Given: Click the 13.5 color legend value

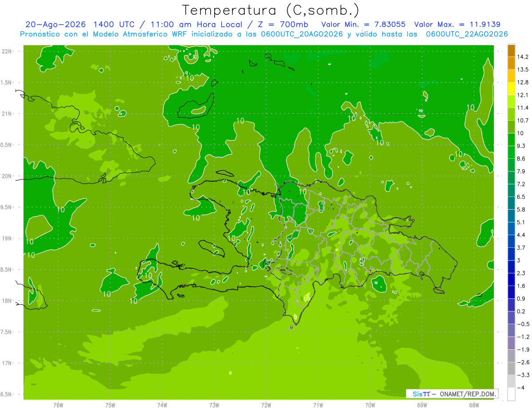Looking at the screenshot, I should (x=523, y=70).
